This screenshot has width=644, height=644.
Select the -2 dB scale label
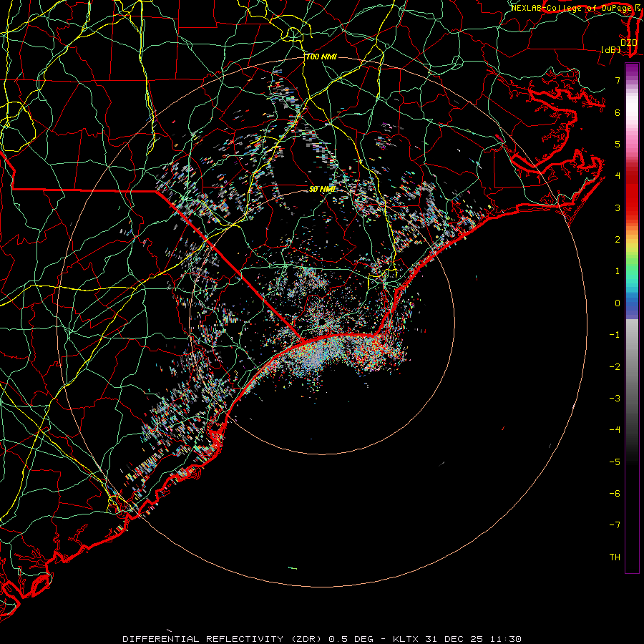(615, 367)
